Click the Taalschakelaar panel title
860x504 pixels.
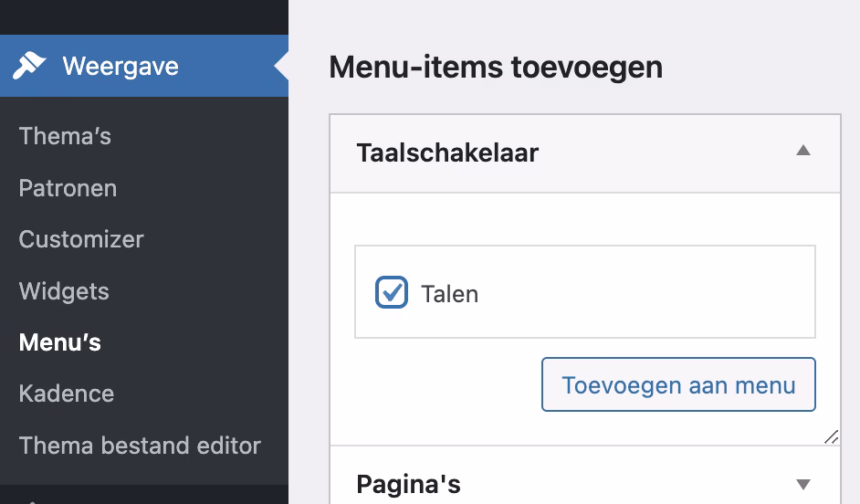pos(447,152)
